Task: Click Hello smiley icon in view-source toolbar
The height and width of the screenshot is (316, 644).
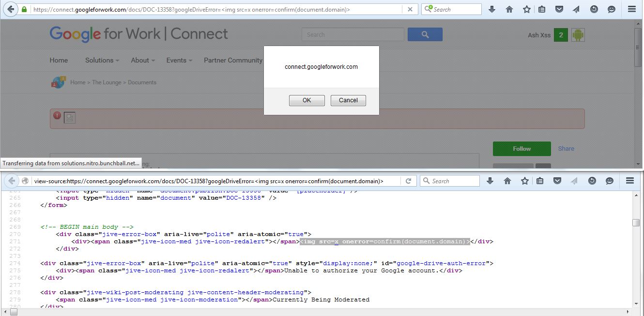Action: pyautogui.click(x=610, y=181)
